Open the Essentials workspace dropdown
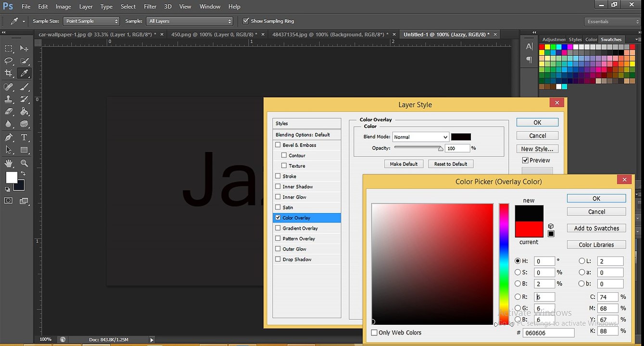The image size is (644, 346). [x=613, y=22]
